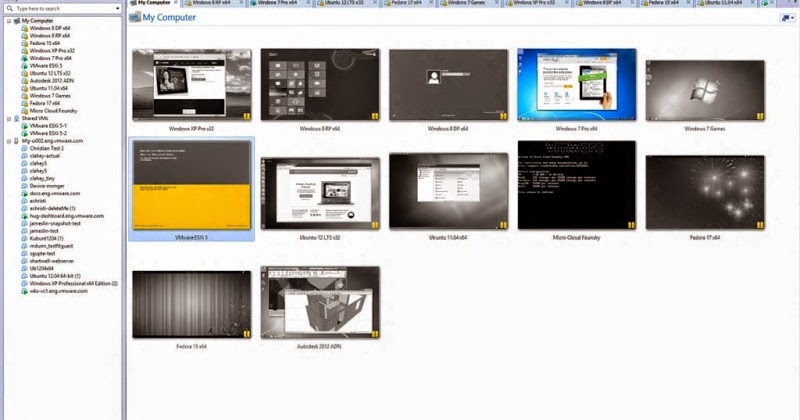This screenshot has width=800, height=420.
Task: Select jameslin-snapshot-test in the tree
Action: pyautogui.click(x=55, y=224)
